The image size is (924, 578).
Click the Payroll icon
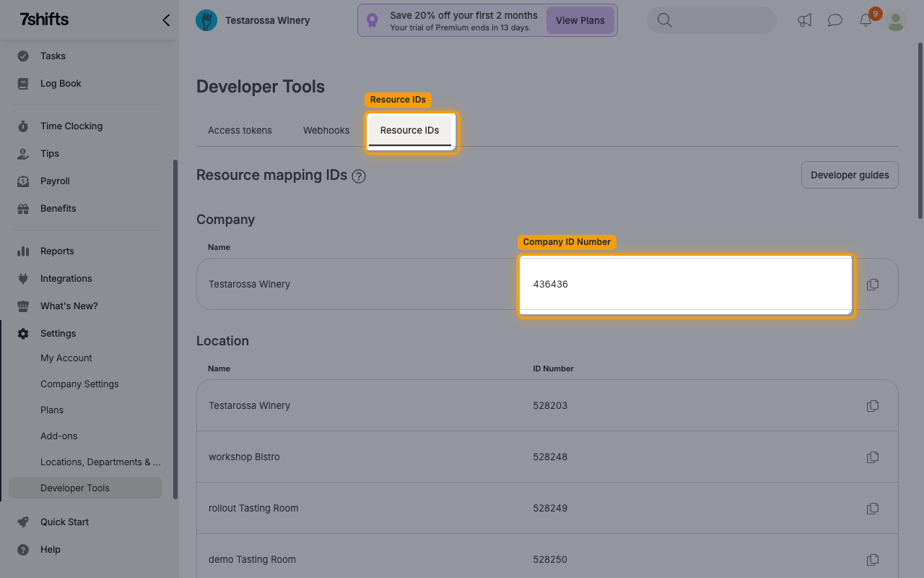23,181
